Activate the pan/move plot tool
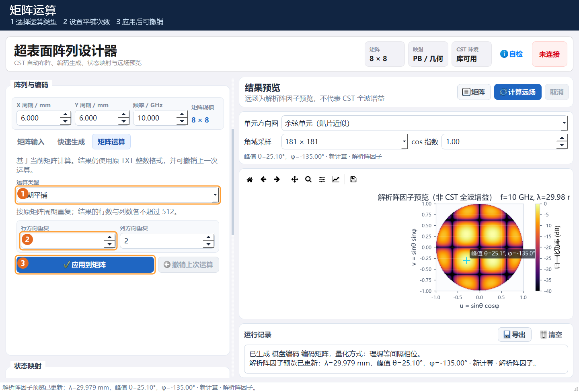 pyautogui.click(x=295, y=180)
